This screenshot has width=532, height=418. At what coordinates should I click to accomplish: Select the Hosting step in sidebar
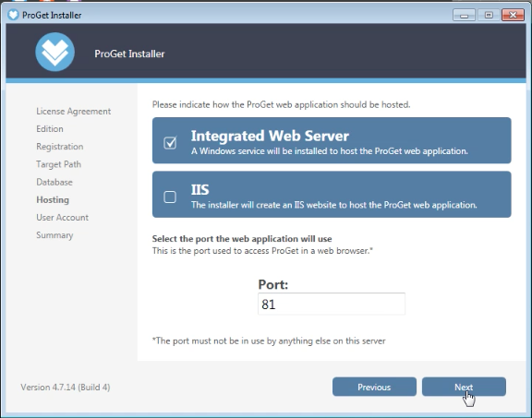click(53, 199)
